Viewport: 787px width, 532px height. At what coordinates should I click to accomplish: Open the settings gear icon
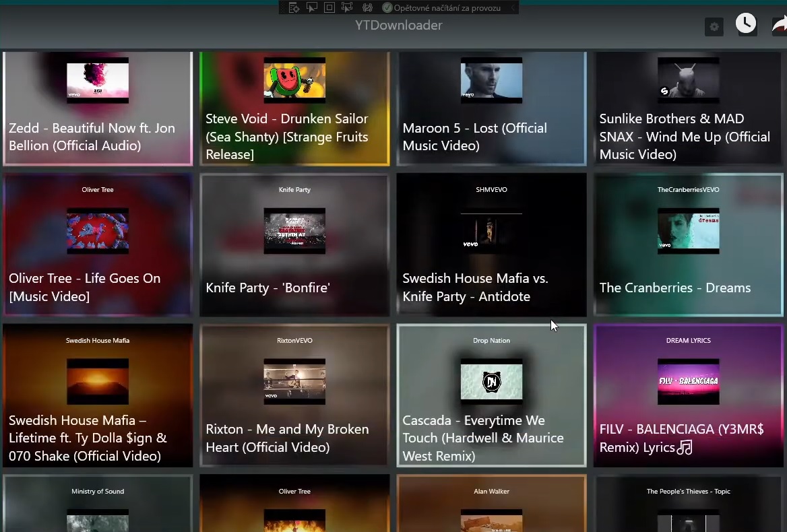[714, 28]
